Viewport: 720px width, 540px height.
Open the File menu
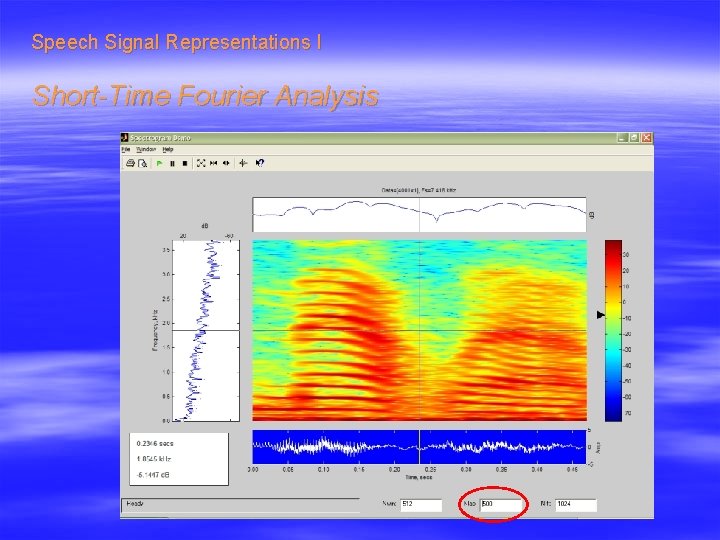126,149
